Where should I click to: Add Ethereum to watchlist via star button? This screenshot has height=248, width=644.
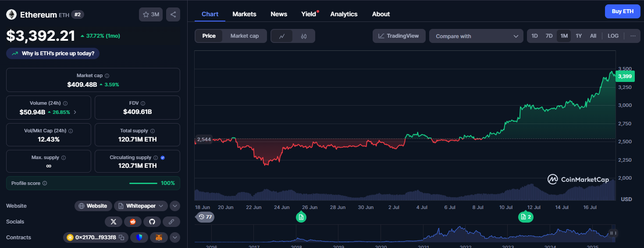(151, 14)
